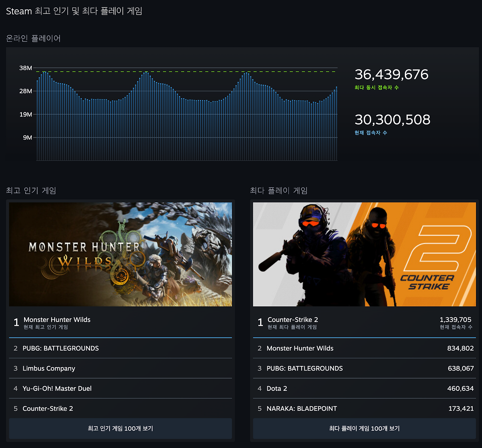Click the 현재 접속자 수 label under 30,300,508
Viewport: 482px width, 448px height.
[x=371, y=133]
